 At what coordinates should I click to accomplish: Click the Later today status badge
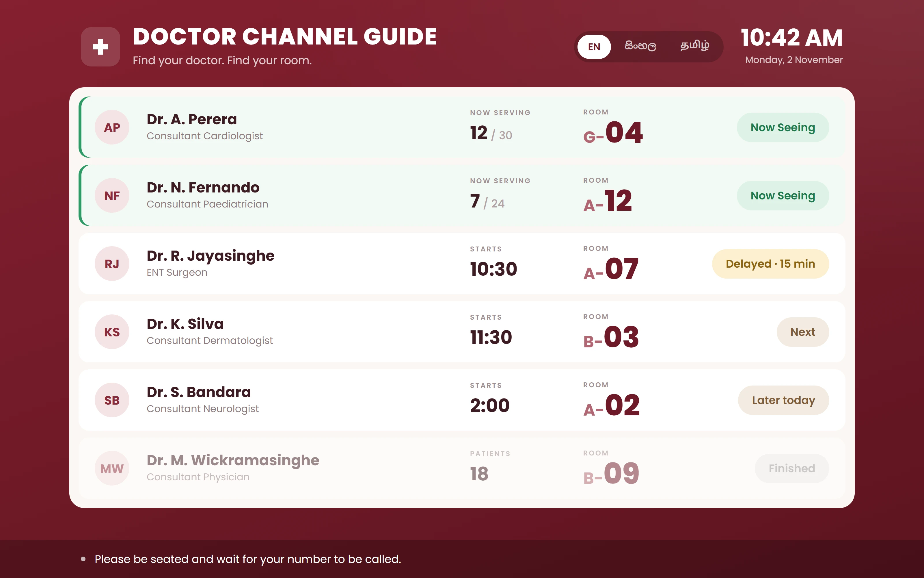coord(783,400)
